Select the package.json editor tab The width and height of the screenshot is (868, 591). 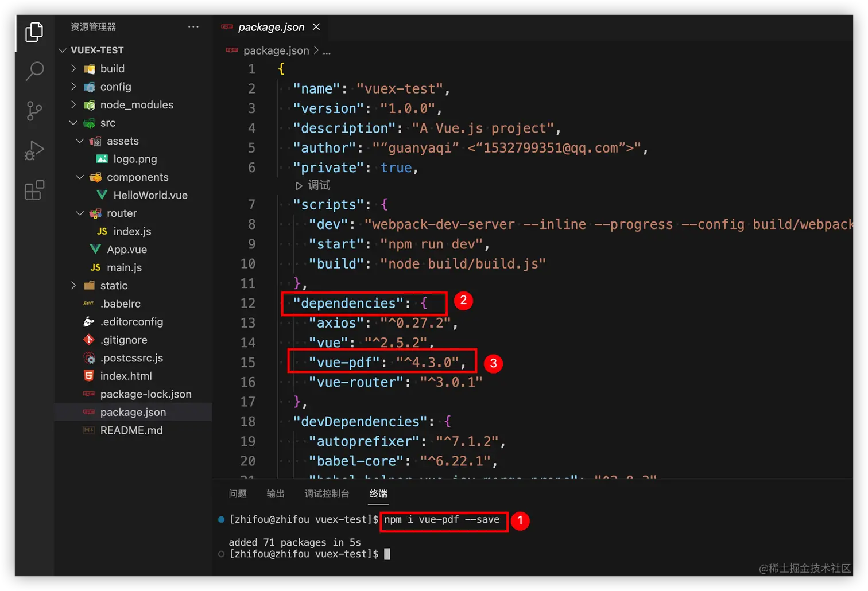(x=271, y=27)
